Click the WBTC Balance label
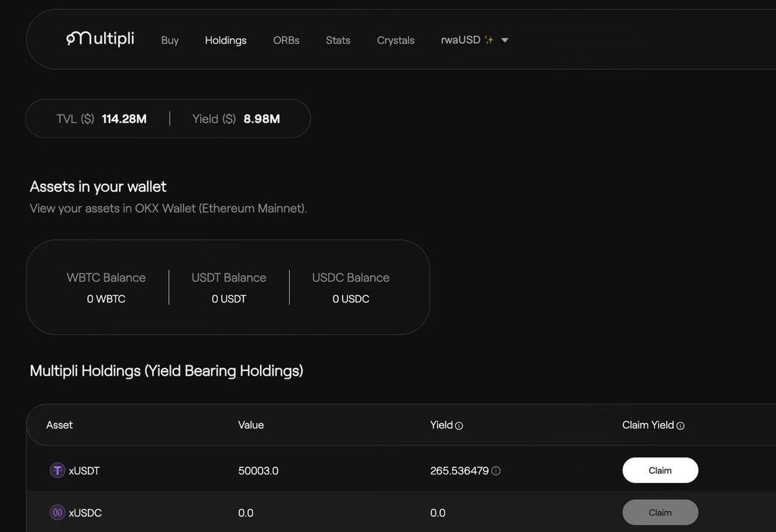 click(x=106, y=277)
